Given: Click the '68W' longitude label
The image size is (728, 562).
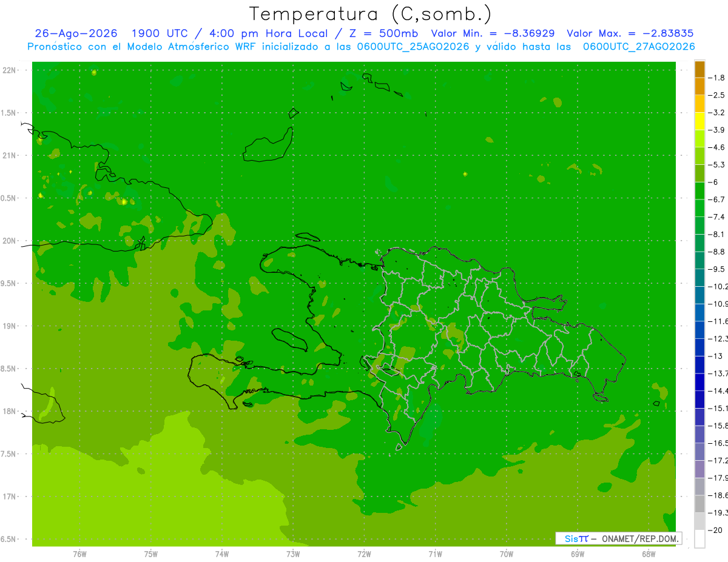Looking at the screenshot, I should pos(648,554).
